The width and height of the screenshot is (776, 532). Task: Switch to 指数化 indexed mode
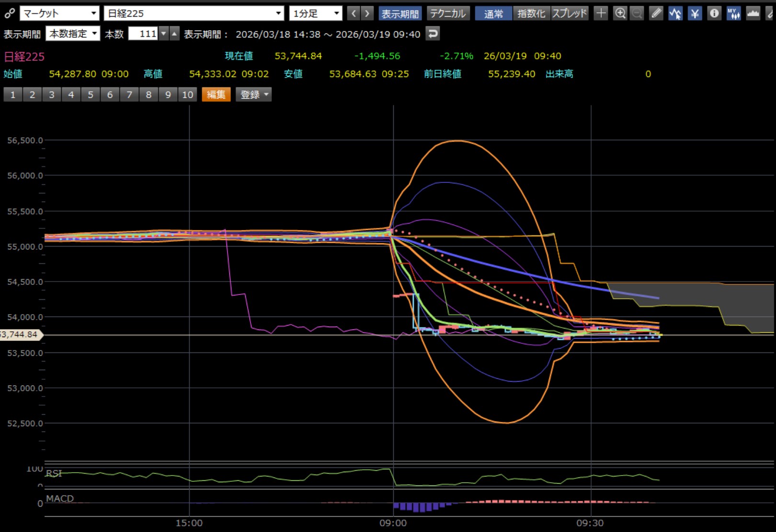[x=531, y=13]
